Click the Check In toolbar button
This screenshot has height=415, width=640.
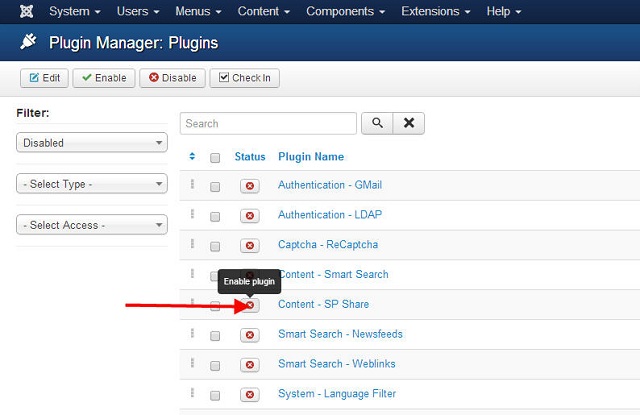(x=244, y=78)
